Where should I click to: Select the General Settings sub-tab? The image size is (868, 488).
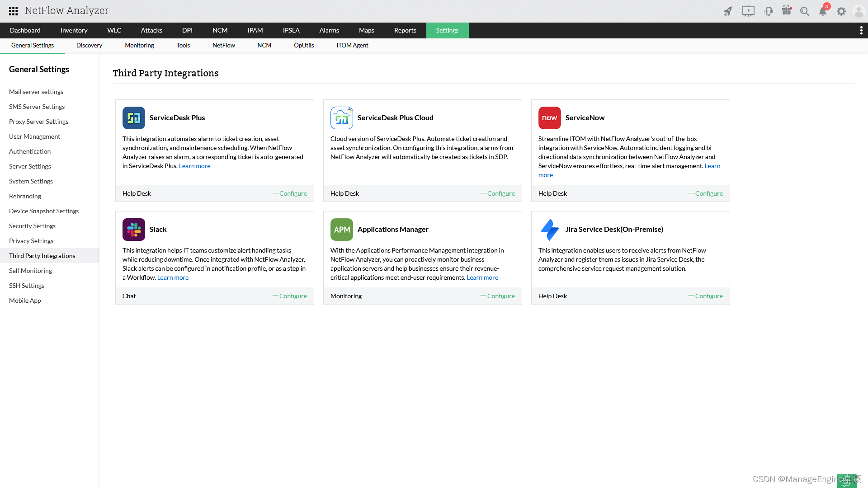tap(33, 46)
